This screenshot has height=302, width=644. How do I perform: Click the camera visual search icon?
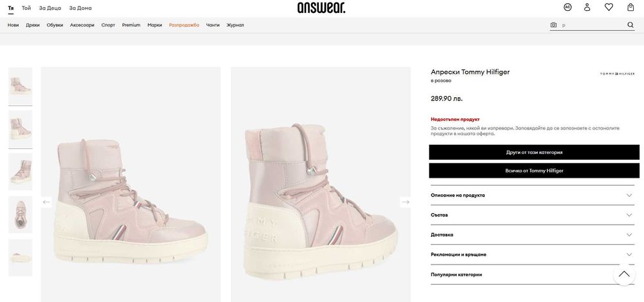tap(553, 25)
